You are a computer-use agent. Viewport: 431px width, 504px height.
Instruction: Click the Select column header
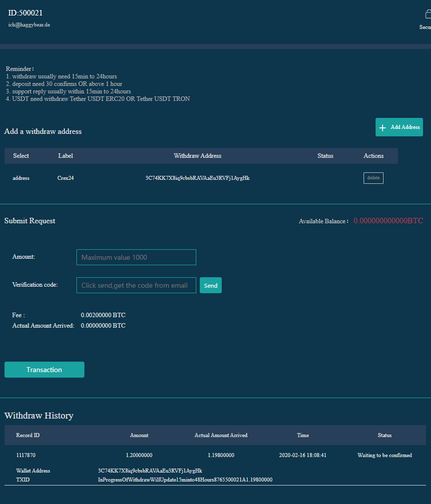[21, 156]
